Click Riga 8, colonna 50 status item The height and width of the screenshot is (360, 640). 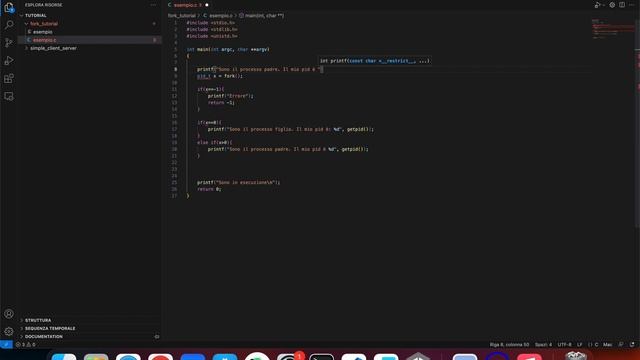point(509,344)
